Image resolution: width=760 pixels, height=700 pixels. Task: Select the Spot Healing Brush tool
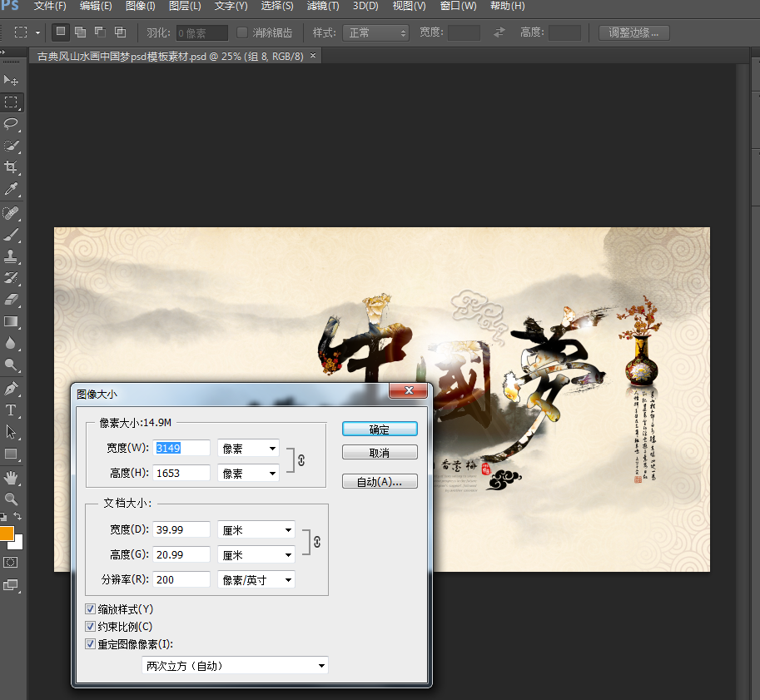pyautogui.click(x=11, y=213)
